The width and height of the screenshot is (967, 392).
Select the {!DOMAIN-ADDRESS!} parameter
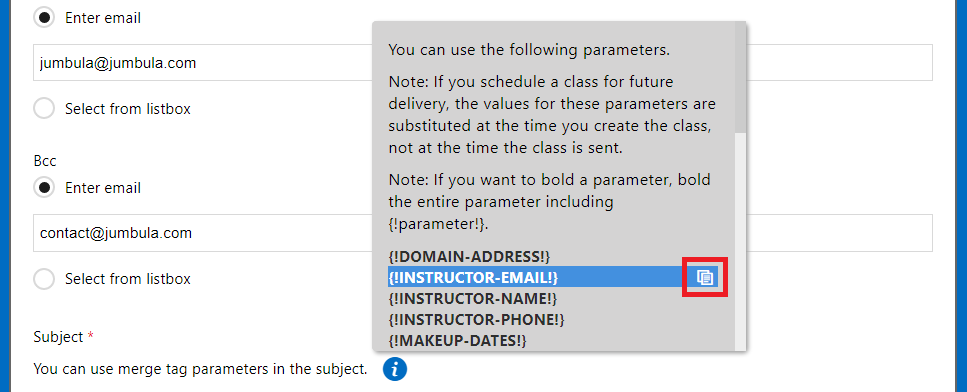(x=469, y=256)
